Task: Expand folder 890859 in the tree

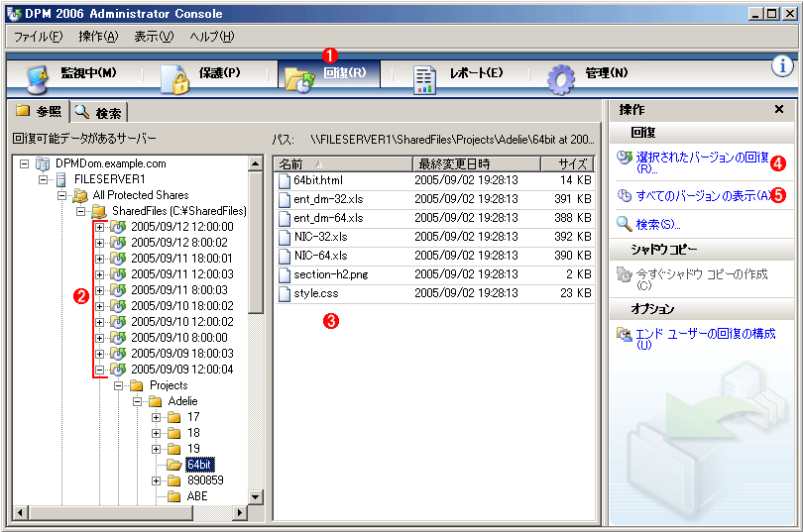Action: point(157,480)
